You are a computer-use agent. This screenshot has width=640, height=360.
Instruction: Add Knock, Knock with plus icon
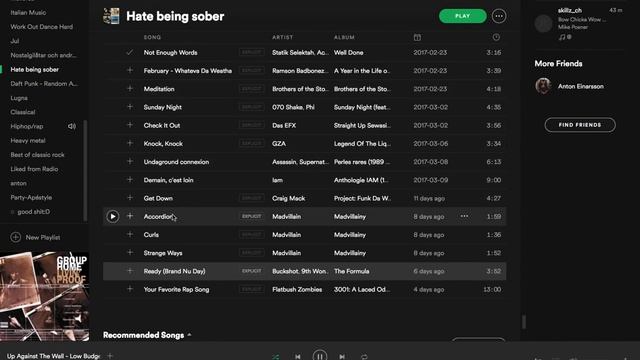130,143
